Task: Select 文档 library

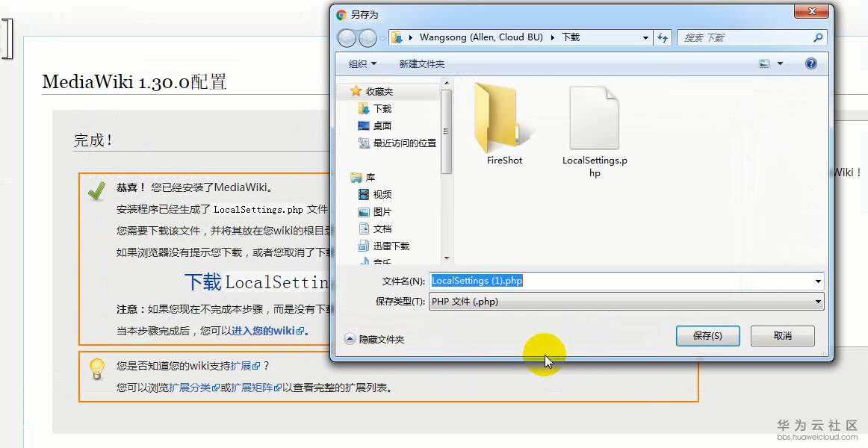Action: (382, 228)
